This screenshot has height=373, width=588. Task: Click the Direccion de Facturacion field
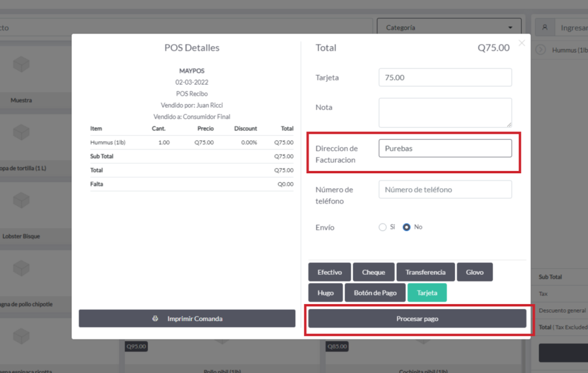pos(445,148)
